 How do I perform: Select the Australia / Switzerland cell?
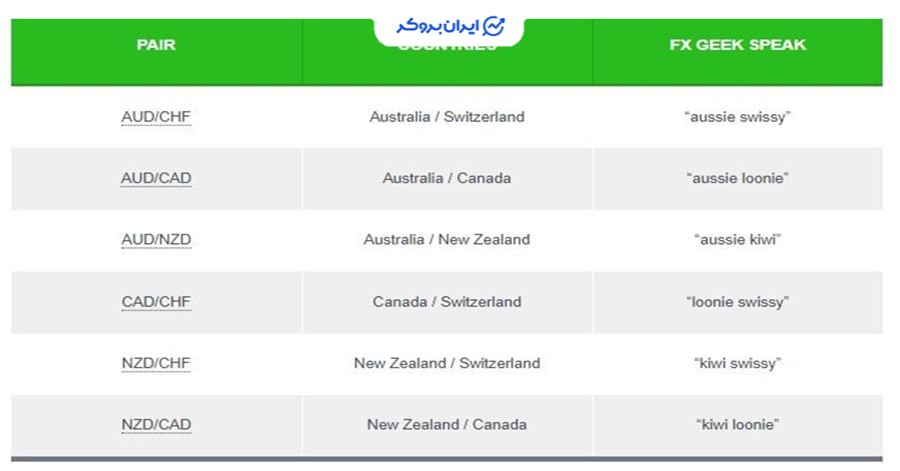447,117
